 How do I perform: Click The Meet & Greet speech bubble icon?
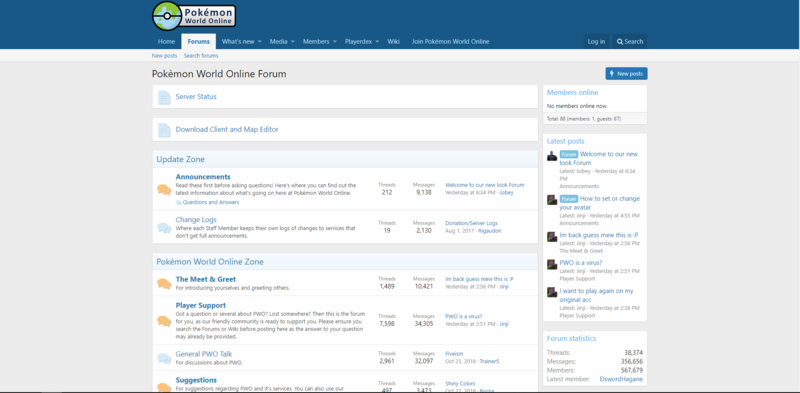click(164, 283)
